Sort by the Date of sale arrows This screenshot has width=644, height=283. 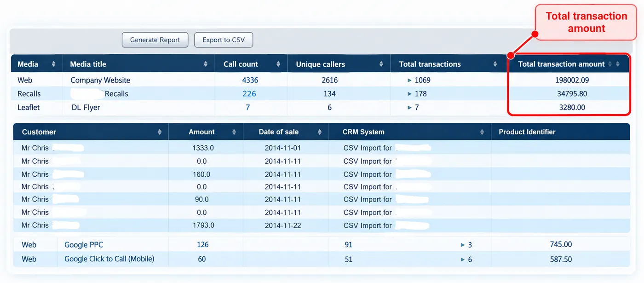coord(320,132)
